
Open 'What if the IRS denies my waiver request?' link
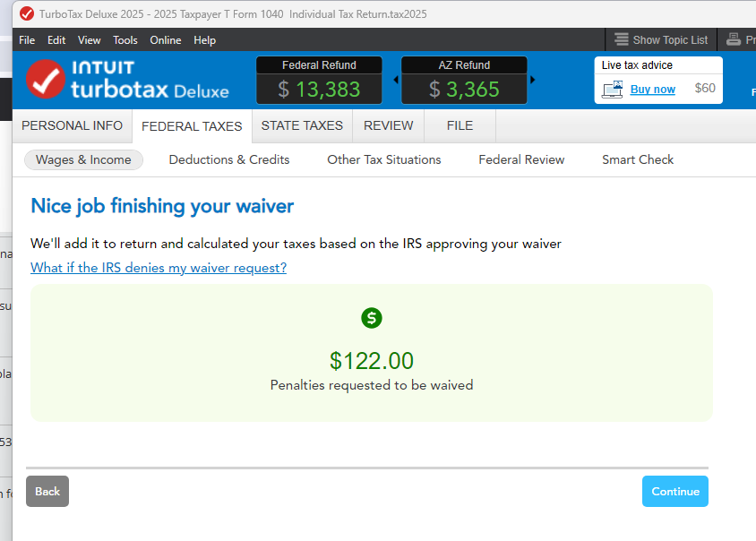(159, 268)
